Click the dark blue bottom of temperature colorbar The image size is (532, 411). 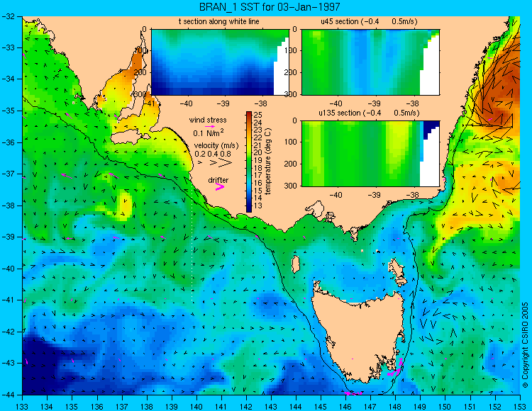(249, 208)
